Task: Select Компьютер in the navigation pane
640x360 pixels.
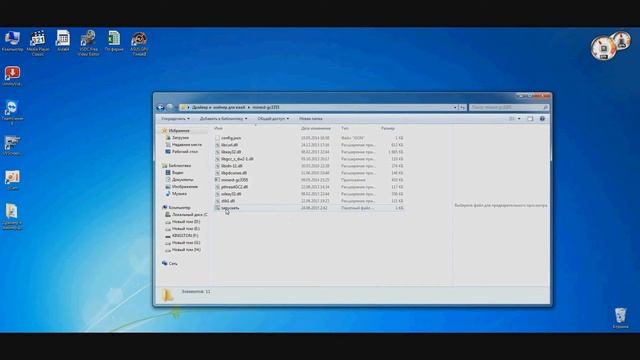Action: tap(179, 207)
